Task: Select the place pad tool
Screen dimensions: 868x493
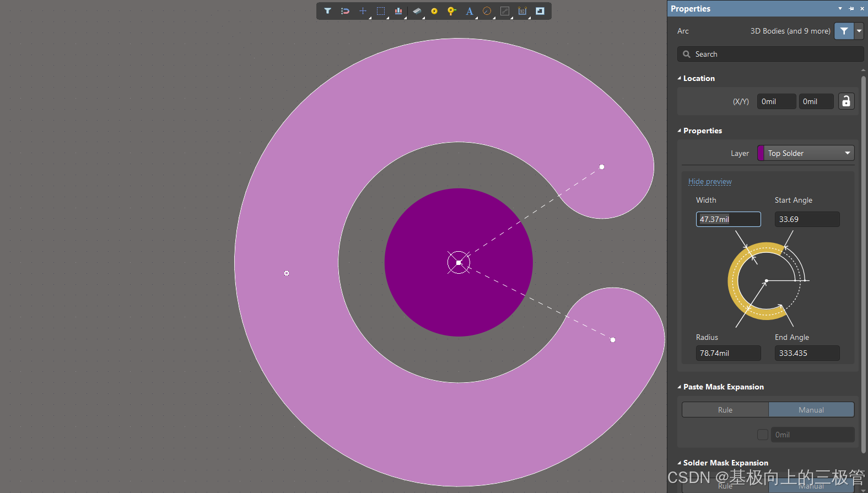Action: [x=434, y=11]
